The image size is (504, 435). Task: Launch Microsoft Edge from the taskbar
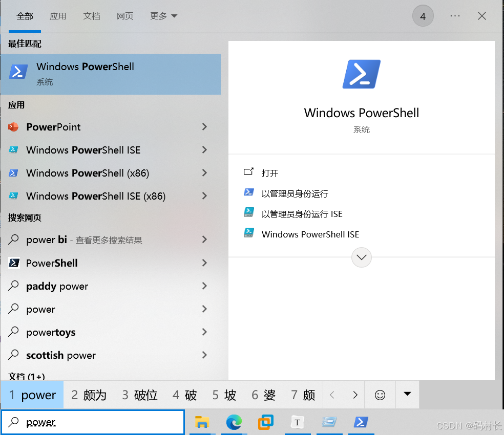pyautogui.click(x=234, y=422)
